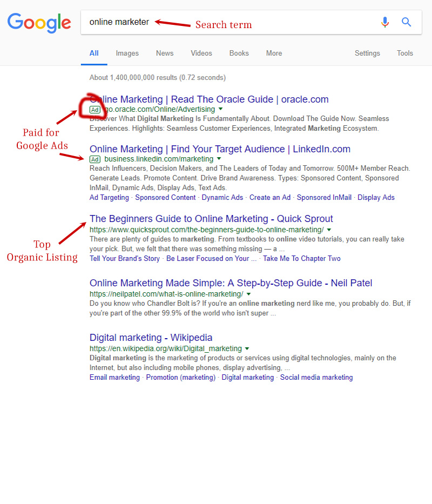Switch to the Videos tab
This screenshot has height=504, width=432.
point(201,53)
